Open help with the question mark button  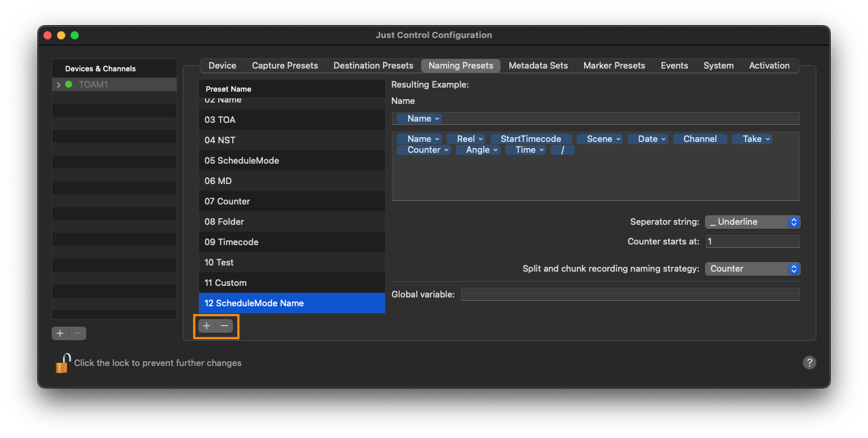coord(809,363)
